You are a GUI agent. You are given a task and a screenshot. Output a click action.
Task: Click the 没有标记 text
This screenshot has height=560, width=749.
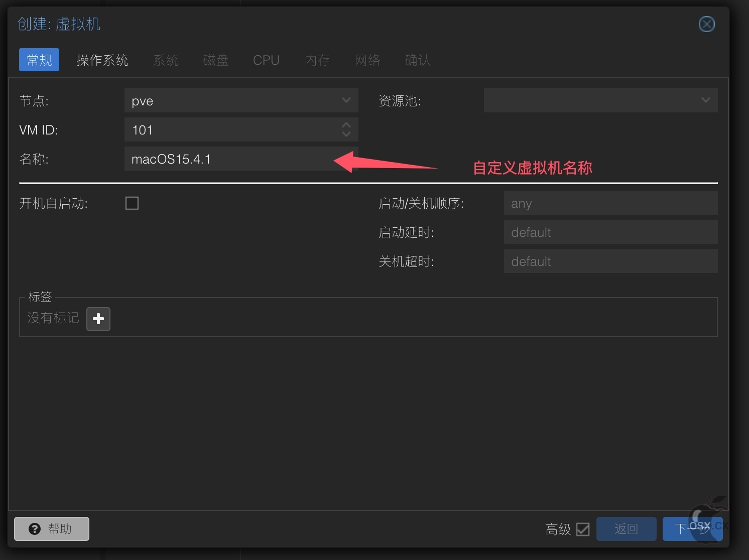click(x=53, y=318)
